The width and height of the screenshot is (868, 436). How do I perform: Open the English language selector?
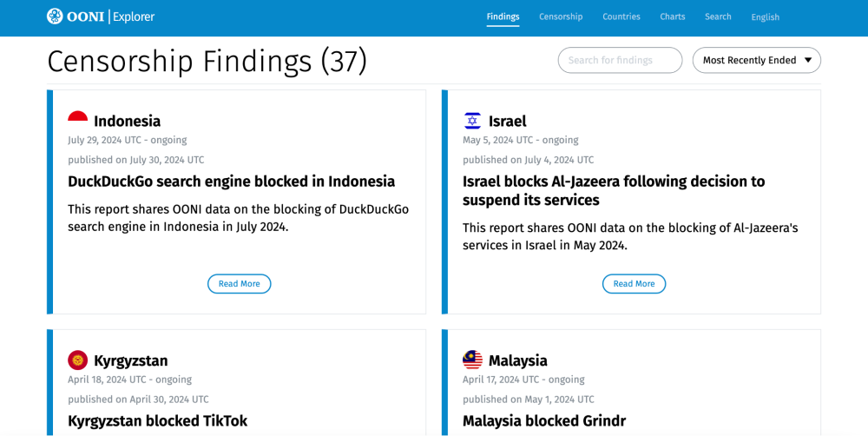(x=765, y=17)
